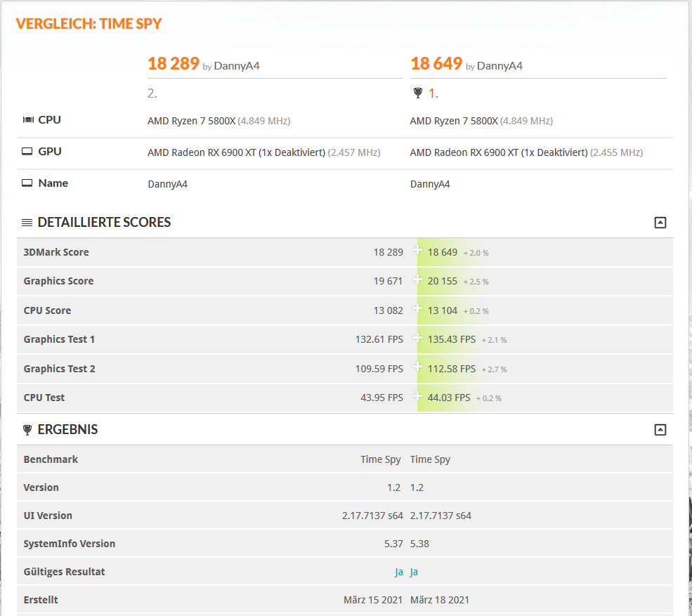This screenshot has width=692, height=616.
Task: Click the 135.43 FPS value
Action: click(452, 339)
